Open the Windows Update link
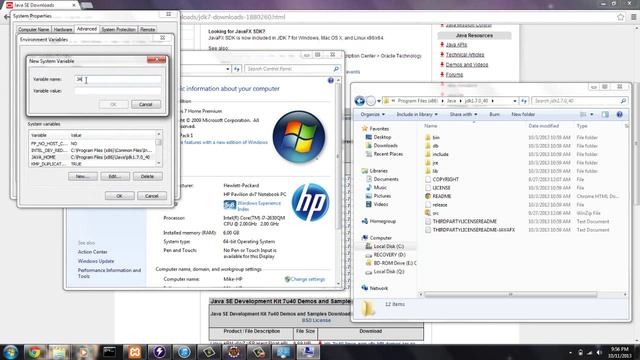640x360 pixels. click(x=96, y=261)
